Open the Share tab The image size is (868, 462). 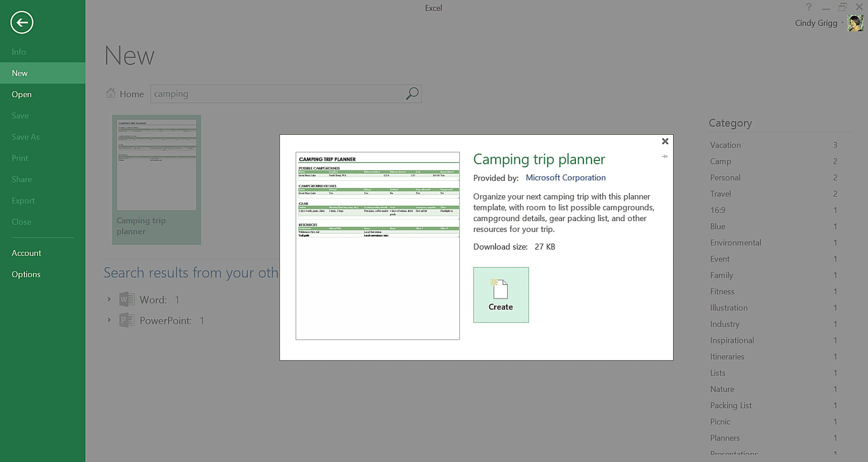coord(43,180)
